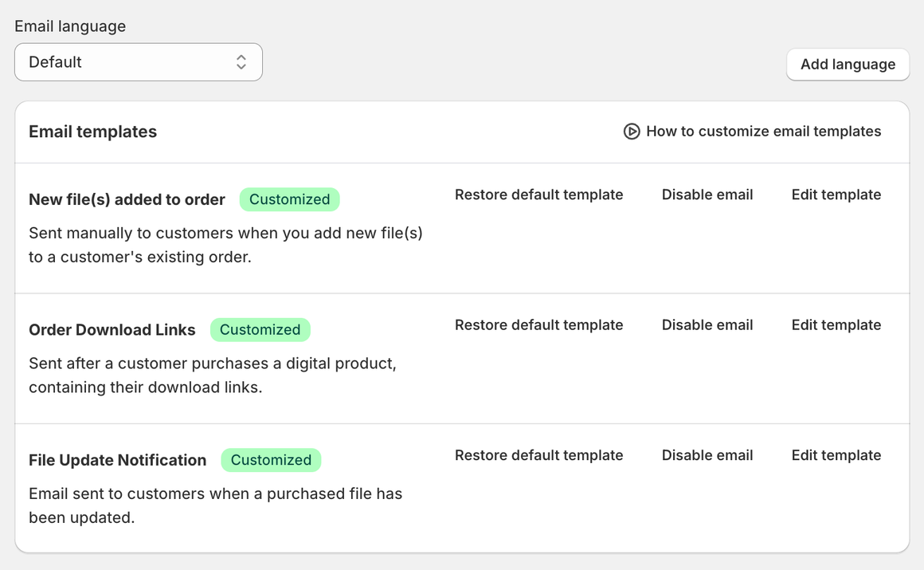This screenshot has width=924, height=570.
Task: Click Customized badge next to Order Download Links
Action: [260, 330]
